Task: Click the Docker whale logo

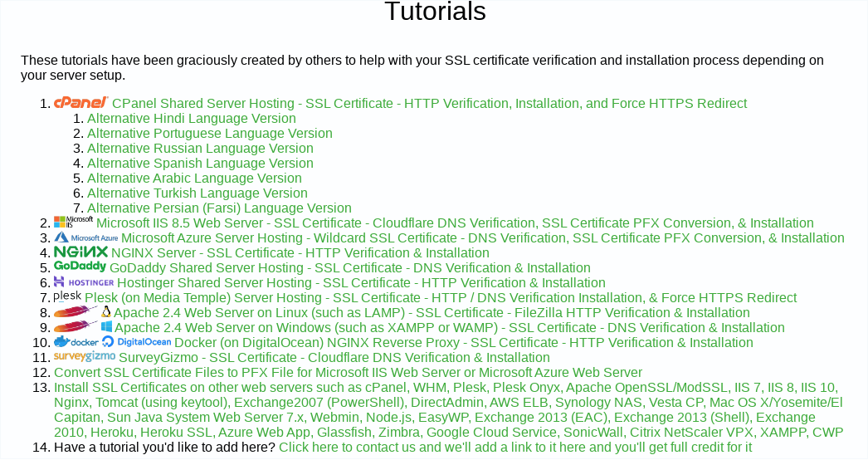Action: pyautogui.click(x=76, y=341)
